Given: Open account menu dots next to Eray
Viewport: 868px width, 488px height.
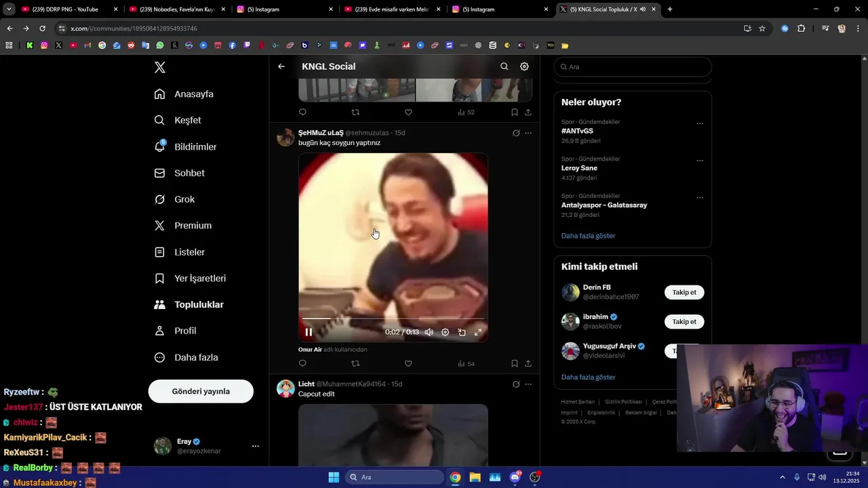Looking at the screenshot, I should coord(256,446).
